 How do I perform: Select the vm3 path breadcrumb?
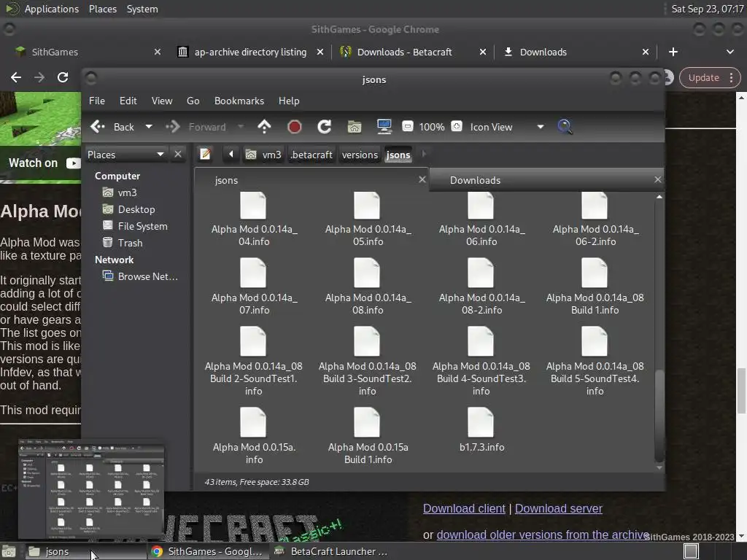point(263,155)
